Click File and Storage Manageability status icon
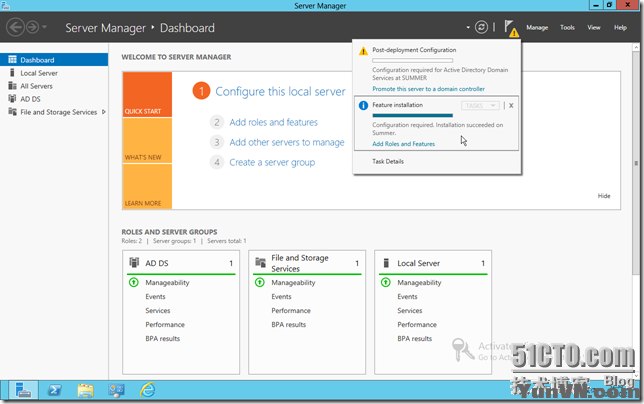 260,282
